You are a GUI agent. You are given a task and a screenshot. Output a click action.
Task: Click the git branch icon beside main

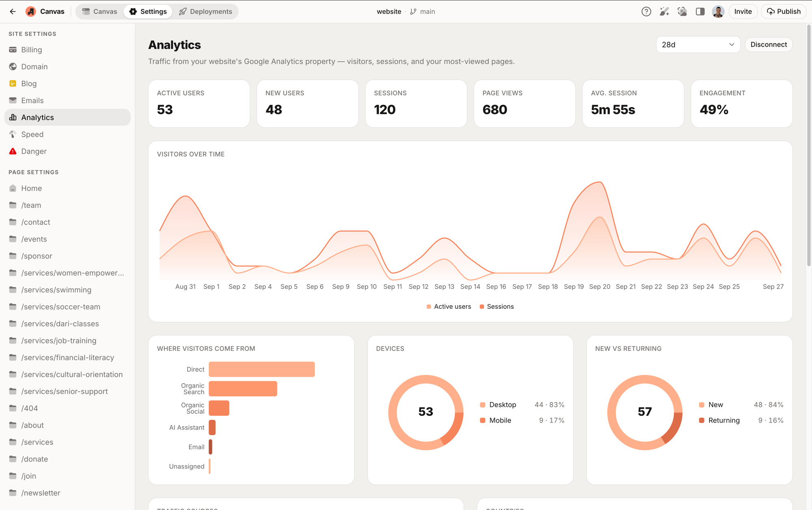413,11
